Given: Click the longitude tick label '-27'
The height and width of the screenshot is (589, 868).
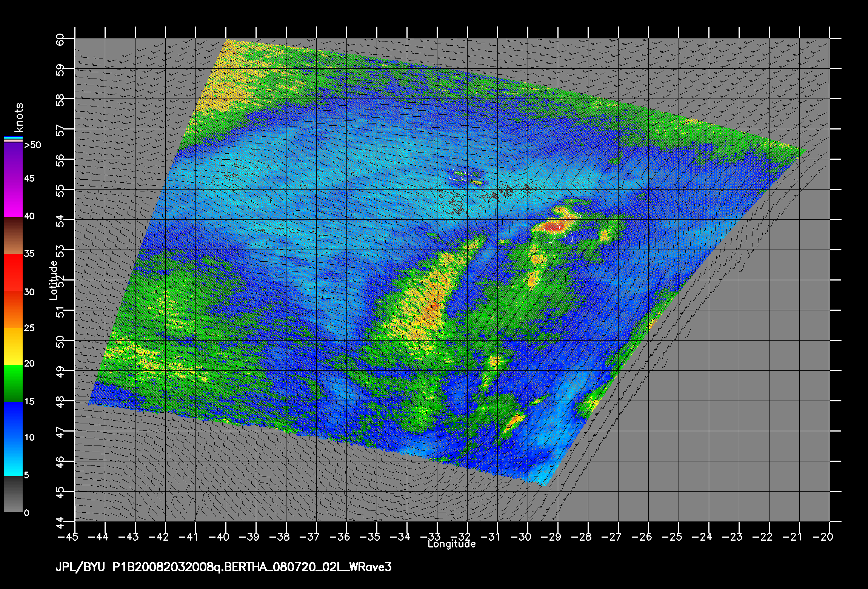Looking at the screenshot, I should (x=611, y=537).
